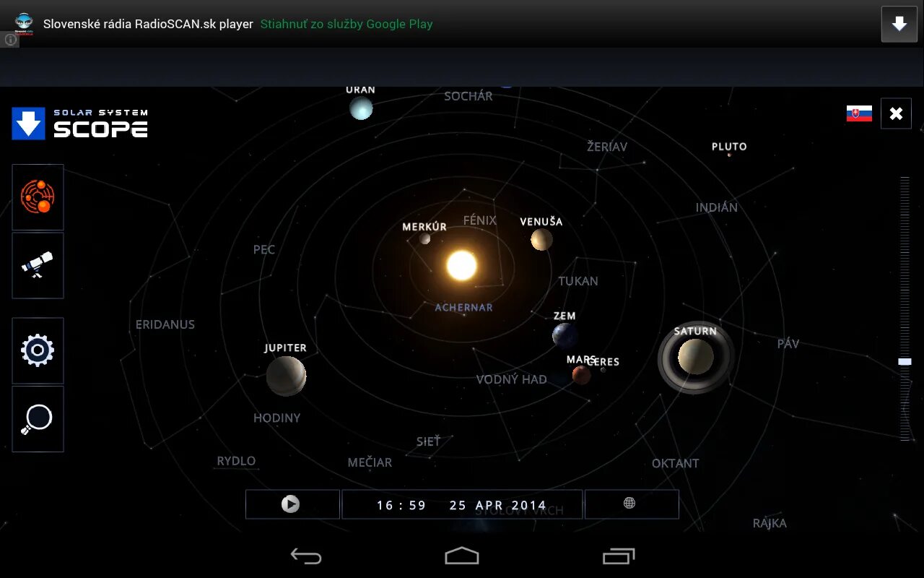The image size is (924, 578).
Task: Select planet Zem
Action: (565, 335)
